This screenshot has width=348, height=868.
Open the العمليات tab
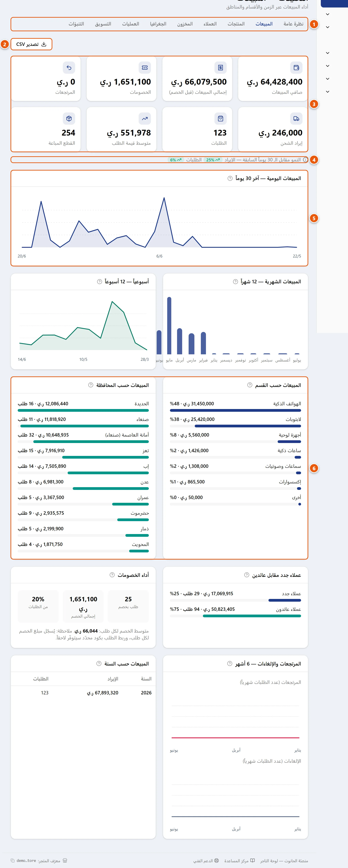(x=130, y=24)
